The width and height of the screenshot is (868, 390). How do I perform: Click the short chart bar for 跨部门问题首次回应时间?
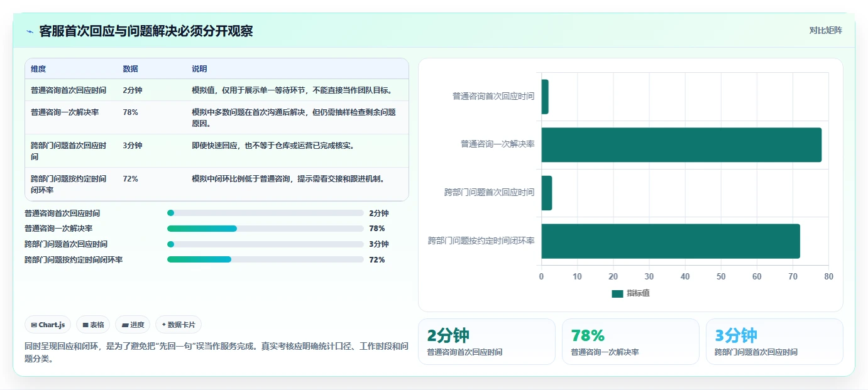click(547, 193)
